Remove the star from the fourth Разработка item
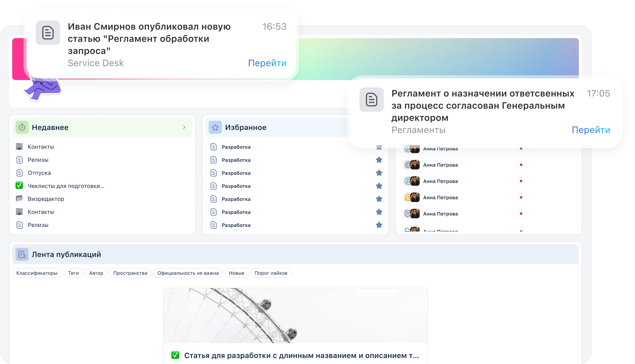 click(x=379, y=186)
